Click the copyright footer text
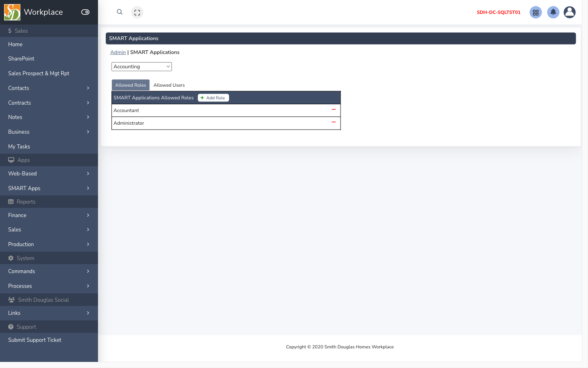588x368 pixels. [340, 347]
